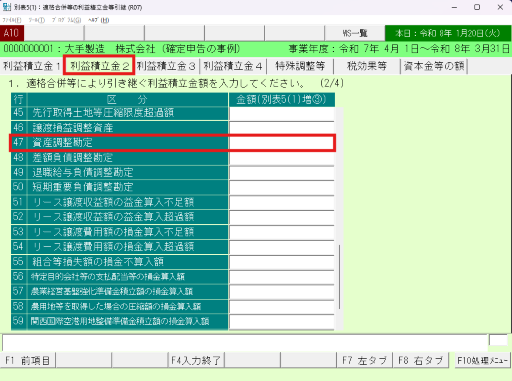Screen dimensions: 512x381
Task: Focus the amount field for row 54 リース譲渡費用額の損金算入超過額
Action: click(282, 247)
